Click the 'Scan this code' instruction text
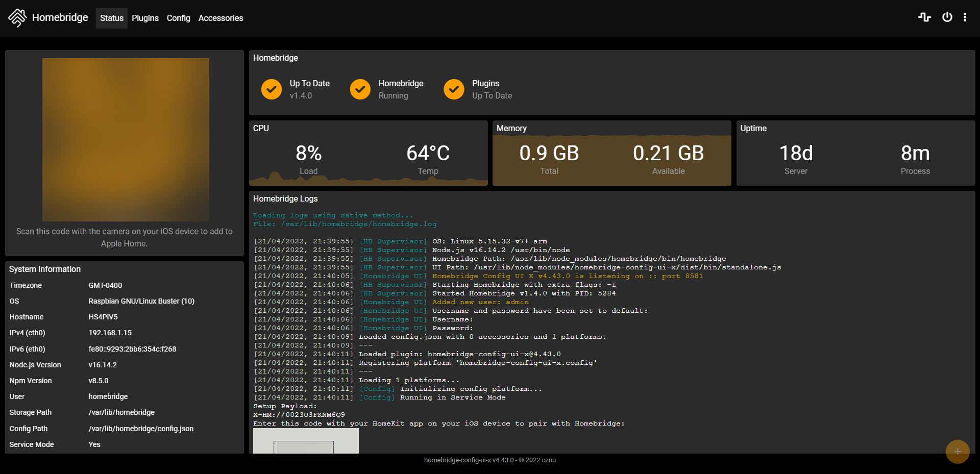This screenshot has width=980, height=474. [x=125, y=237]
